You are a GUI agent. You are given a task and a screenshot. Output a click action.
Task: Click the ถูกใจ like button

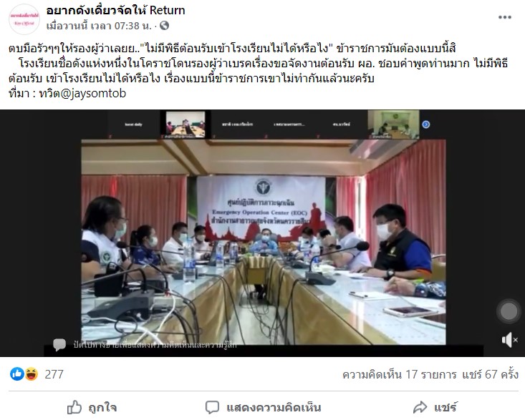pyautogui.click(x=92, y=407)
